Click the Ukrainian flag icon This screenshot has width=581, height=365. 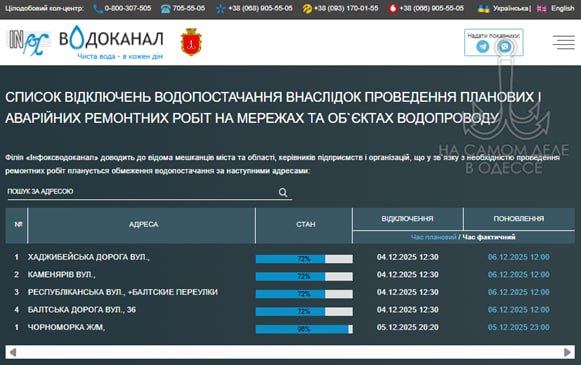click(x=483, y=9)
